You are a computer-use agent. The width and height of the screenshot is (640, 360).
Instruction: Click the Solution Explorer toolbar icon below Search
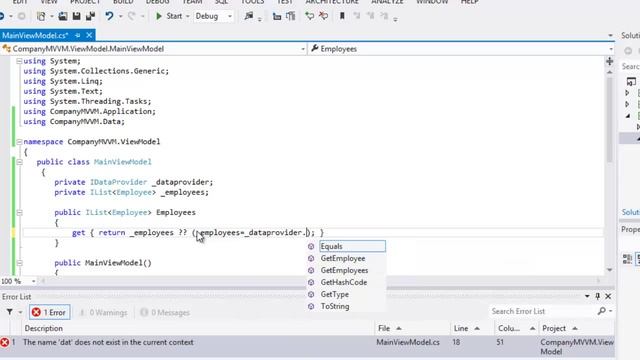coord(631,82)
